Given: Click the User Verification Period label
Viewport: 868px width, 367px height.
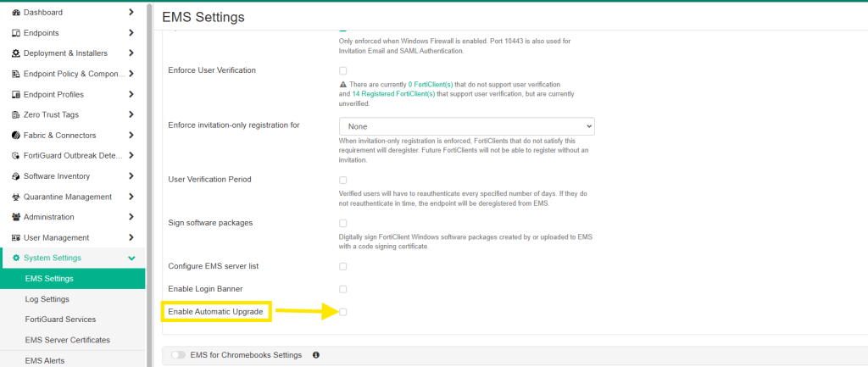Looking at the screenshot, I should [x=209, y=180].
